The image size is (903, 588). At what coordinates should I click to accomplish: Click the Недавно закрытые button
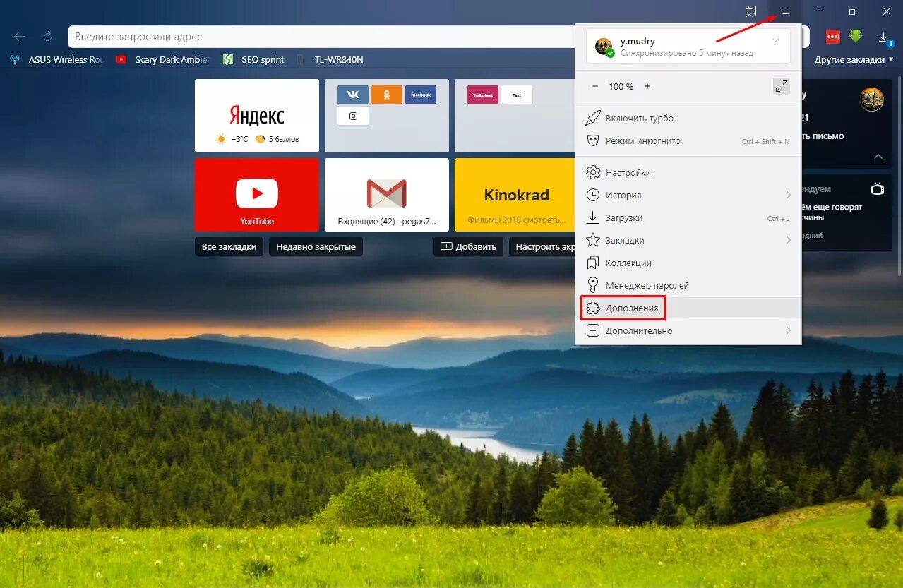tap(316, 246)
